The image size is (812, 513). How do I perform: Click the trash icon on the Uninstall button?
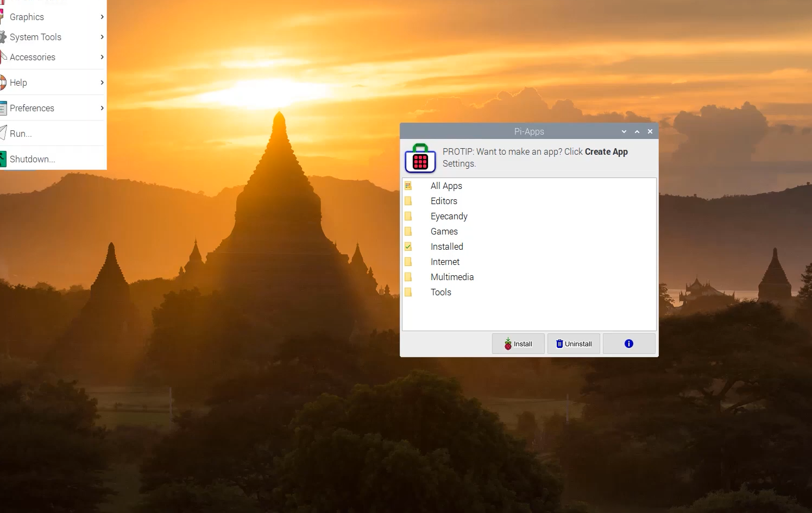(559, 343)
